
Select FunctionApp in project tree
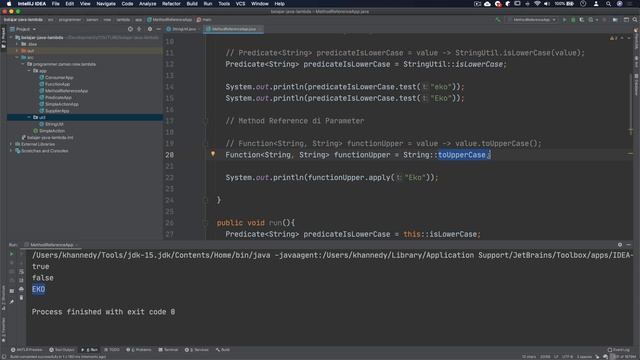coord(55,84)
